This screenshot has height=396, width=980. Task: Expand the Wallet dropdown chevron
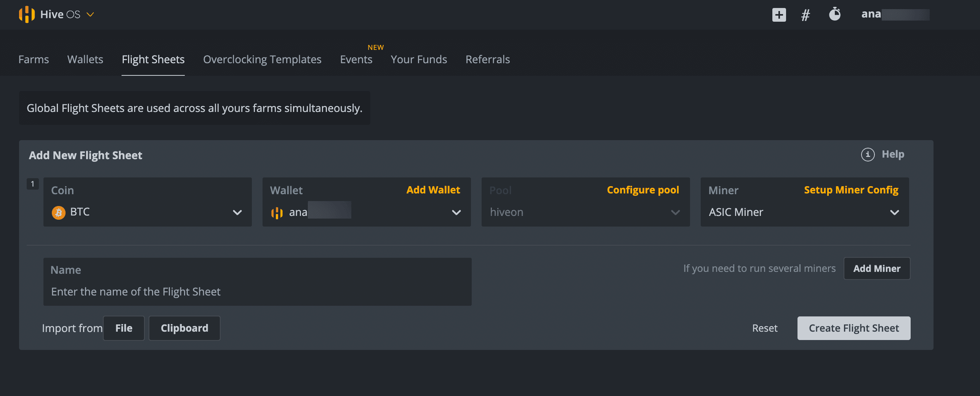(456, 212)
